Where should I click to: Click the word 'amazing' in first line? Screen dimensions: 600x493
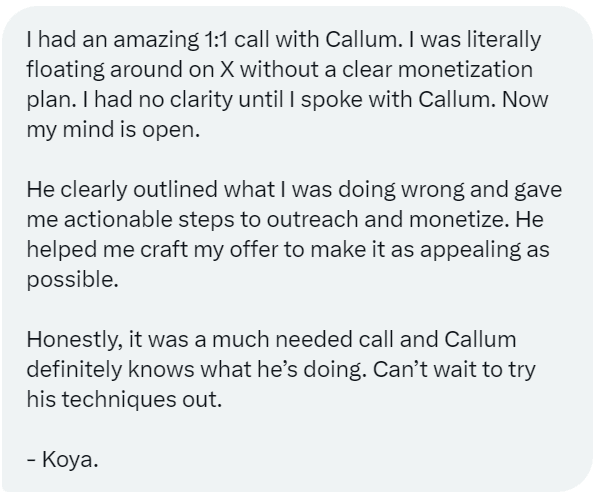pyautogui.click(x=157, y=40)
